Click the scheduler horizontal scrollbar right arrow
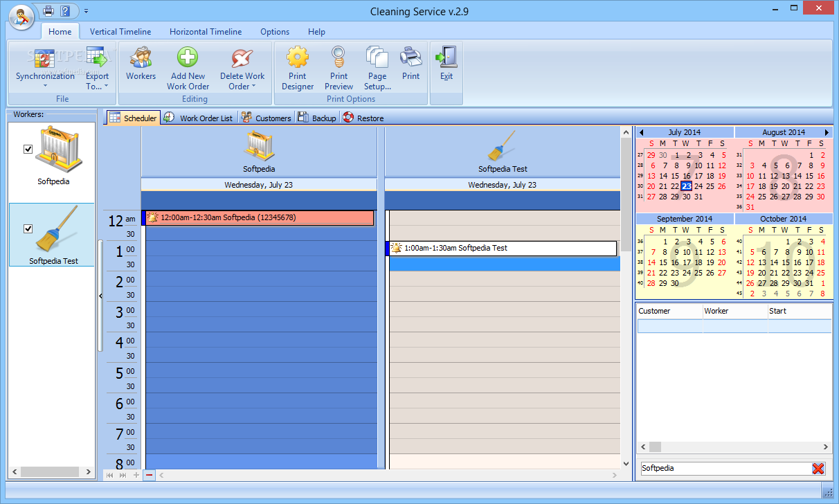This screenshot has width=839, height=504. tap(613, 475)
